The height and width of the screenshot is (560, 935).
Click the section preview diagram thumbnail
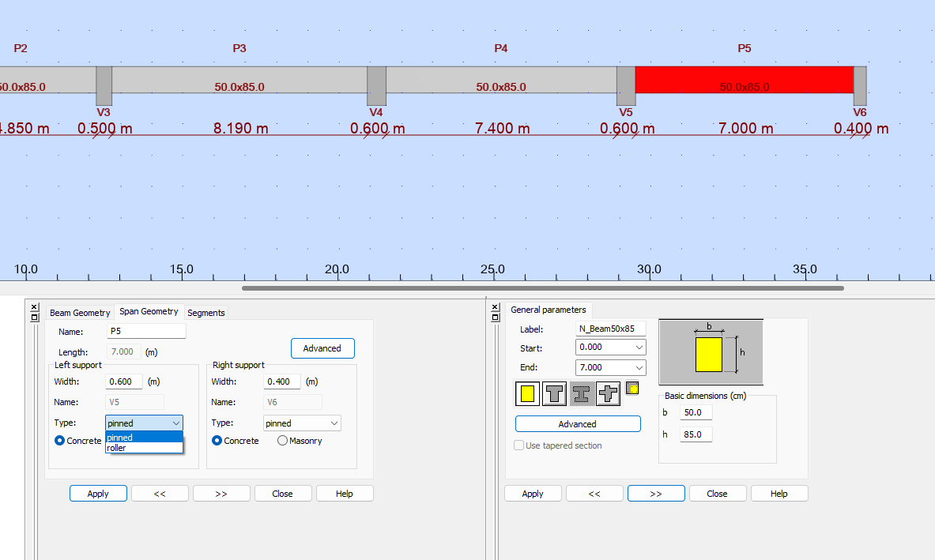coord(711,352)
